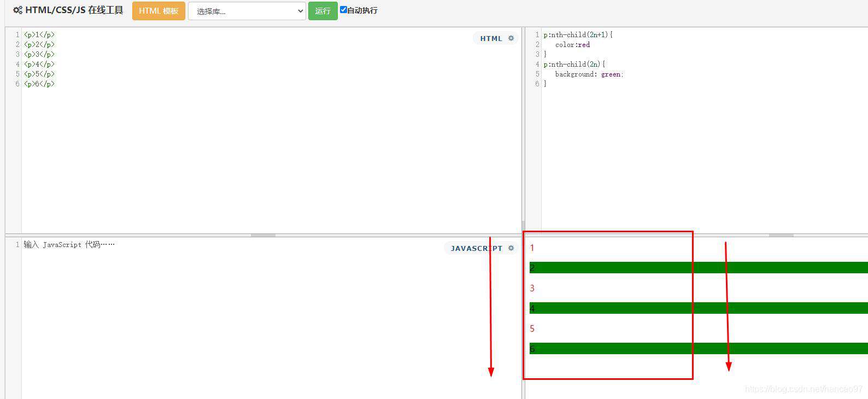Viewport: 868px width, 399px height.
Task: Click the code line <p>1</p>
Action: 39,34
